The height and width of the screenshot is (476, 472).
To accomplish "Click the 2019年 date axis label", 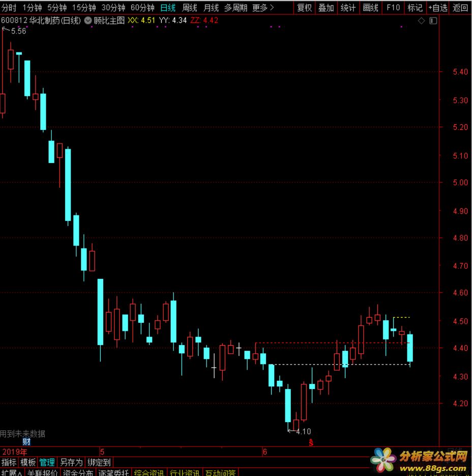I will (x=15, y=452).
